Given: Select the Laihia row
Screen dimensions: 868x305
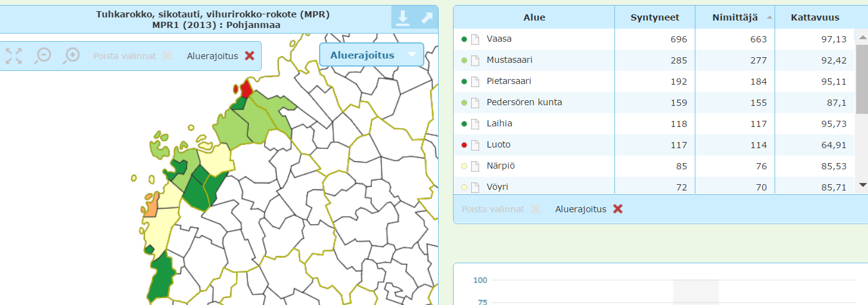Looking at the screenshot, I should [x=655, y=124].
